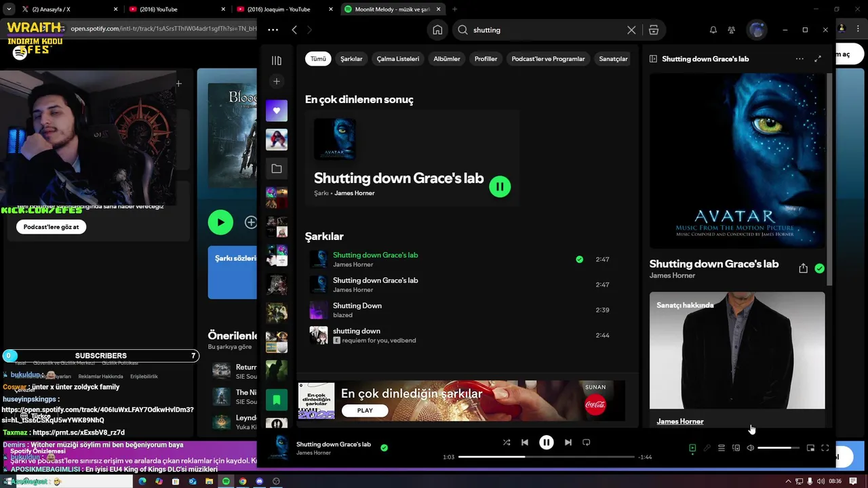Open the green bookmark Your Episodes tile
Viewport: 868px width, 488px height.
coord(277,400)
